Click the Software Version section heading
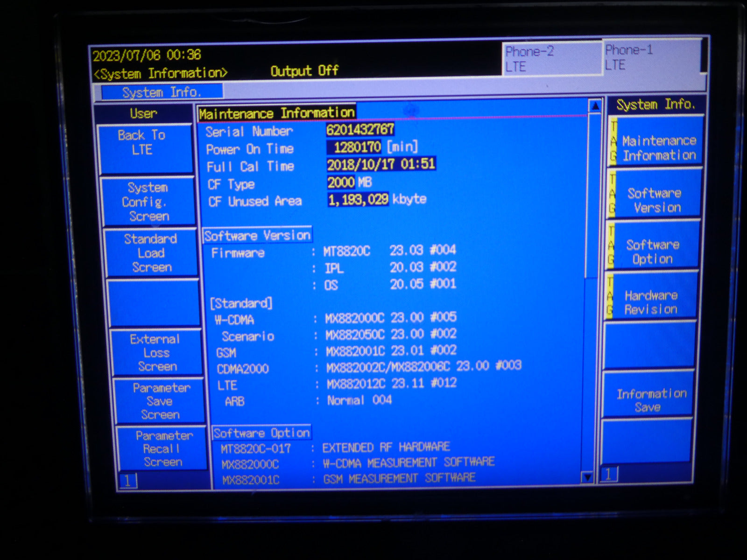The width and height of the screenshot is (747, 560). pyautogui.click(x=257, y=235)
